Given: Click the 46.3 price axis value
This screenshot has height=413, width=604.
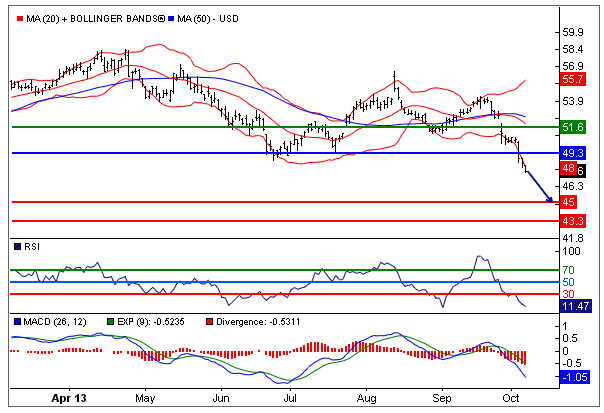Looking at the screenshot, I should tap(573, 186).
